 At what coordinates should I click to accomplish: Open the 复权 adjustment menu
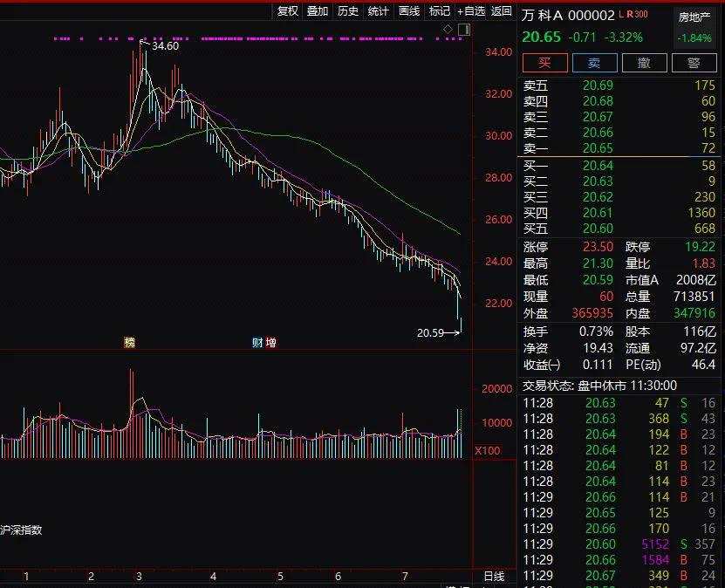click(x=288, y=10)
